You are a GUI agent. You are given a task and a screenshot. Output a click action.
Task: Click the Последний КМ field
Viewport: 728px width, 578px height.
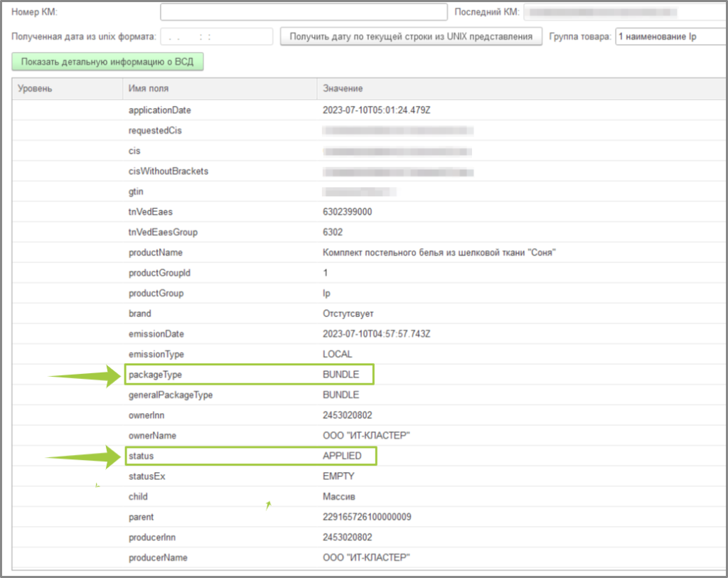625,12
